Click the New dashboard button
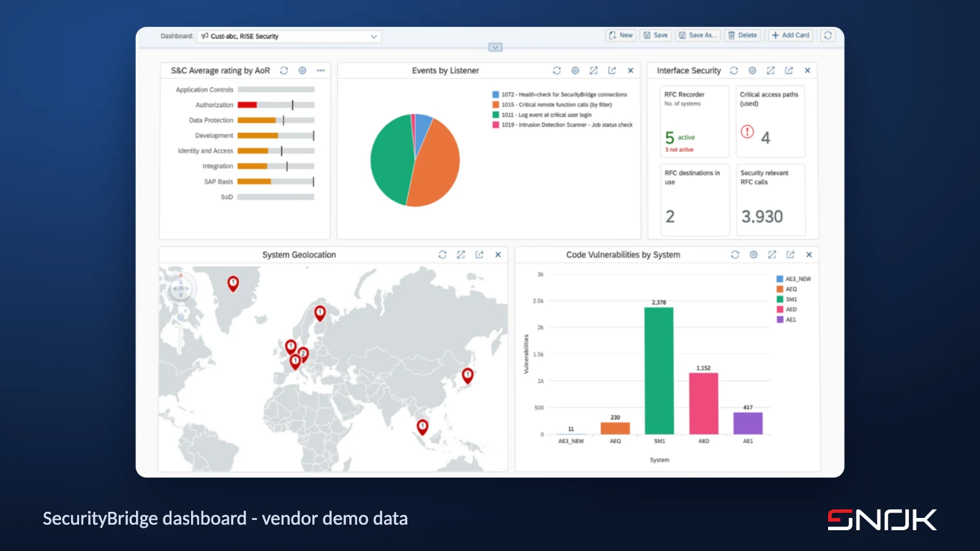Viewport: 980px width, 551px height. coord(621,36)
